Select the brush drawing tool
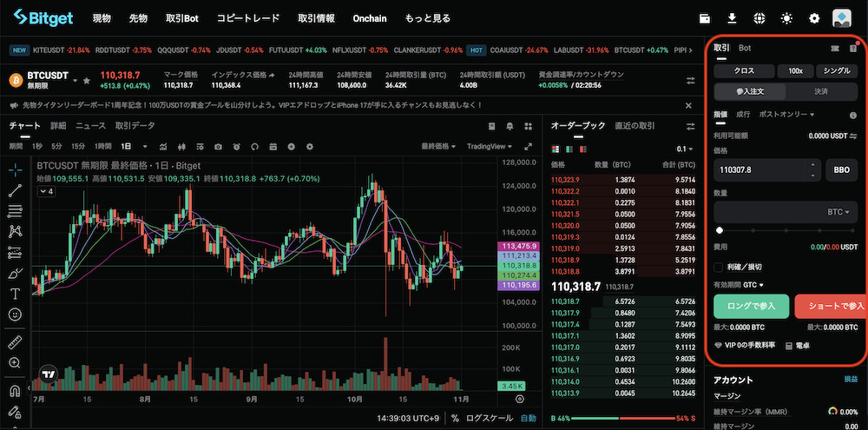868x430 pixels. click(x=16, y=273)
